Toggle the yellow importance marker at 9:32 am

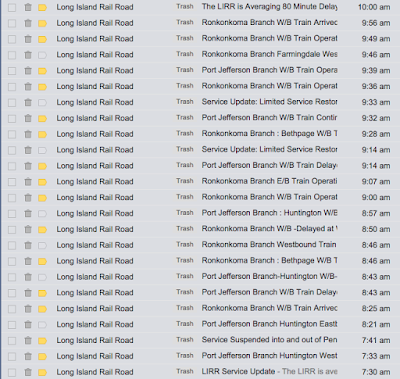[x=42, y=118]
